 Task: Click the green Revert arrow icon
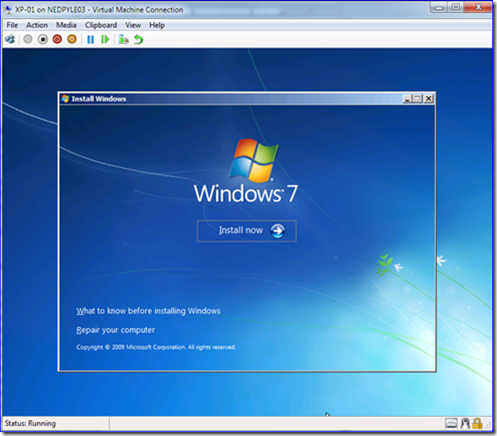click(138, 39)
